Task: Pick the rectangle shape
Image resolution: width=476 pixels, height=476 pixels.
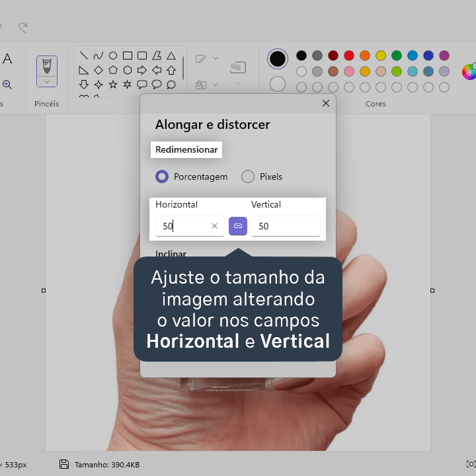Action: click(x=128, y=56)
